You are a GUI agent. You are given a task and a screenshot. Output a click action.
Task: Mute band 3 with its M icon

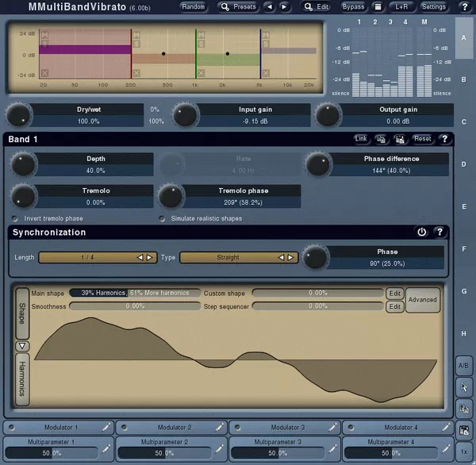[201, 35]
